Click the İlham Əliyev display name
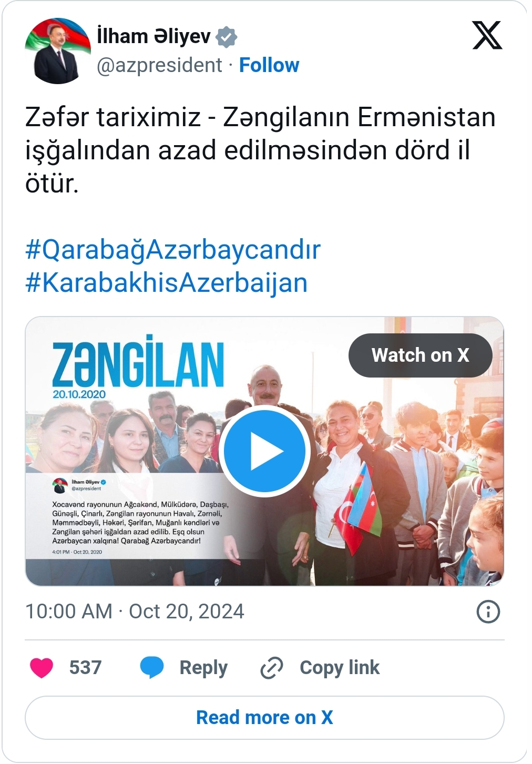Screen dimensions: 532x764 [x=154, y=36]
